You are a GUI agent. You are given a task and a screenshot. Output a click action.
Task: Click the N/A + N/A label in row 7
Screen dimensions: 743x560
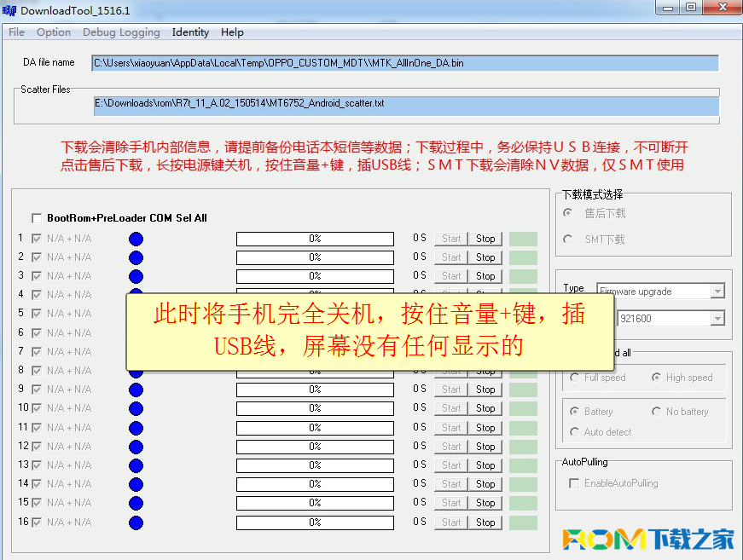tap(69, 352)
